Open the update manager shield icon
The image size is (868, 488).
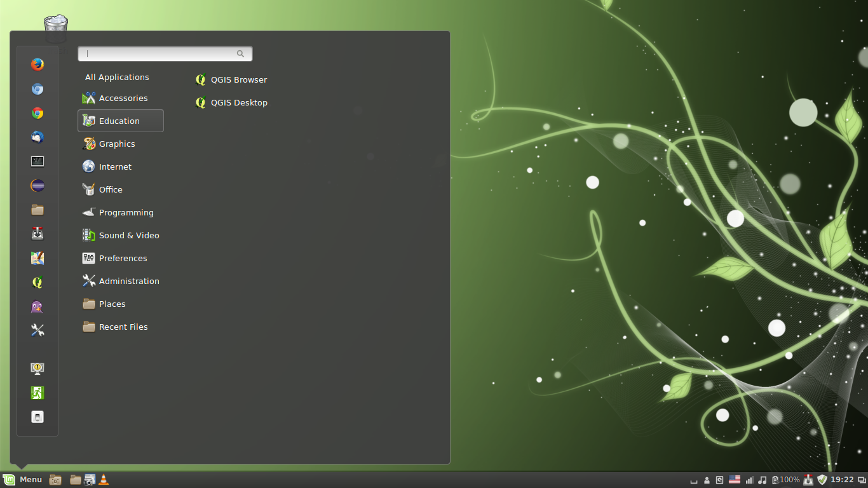(822, 480)
